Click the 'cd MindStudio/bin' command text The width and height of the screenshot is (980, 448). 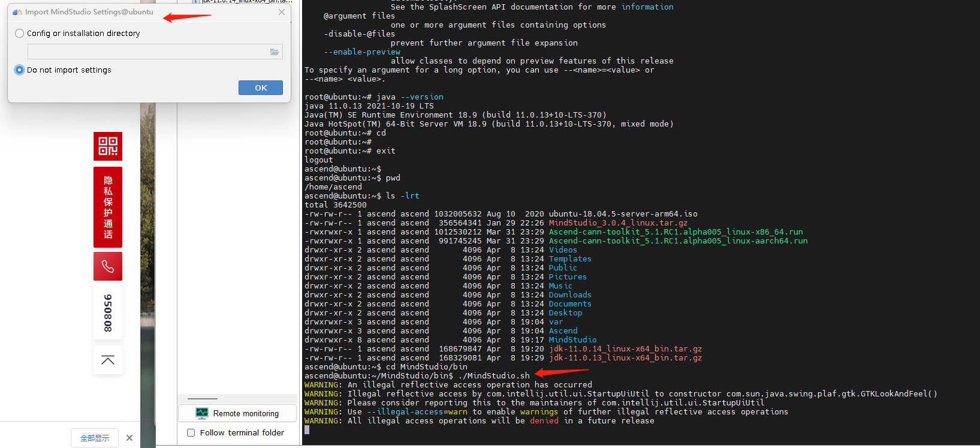[427, 367]
